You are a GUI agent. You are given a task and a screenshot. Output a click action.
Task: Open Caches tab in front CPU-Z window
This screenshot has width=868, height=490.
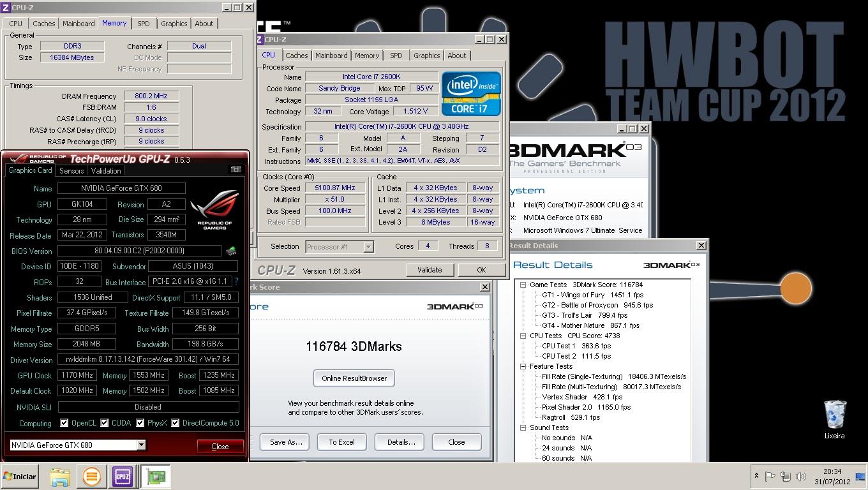pyautogui.click(x=297, y=56)
